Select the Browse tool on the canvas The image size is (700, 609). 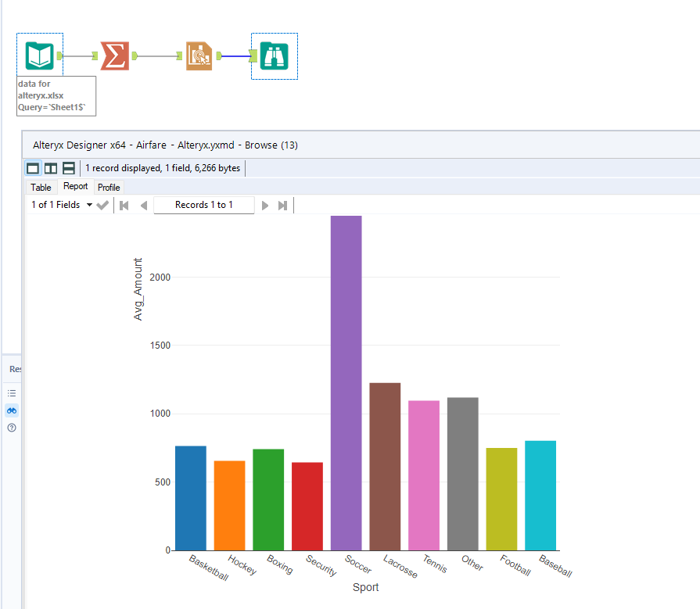[x=274, y=56]
